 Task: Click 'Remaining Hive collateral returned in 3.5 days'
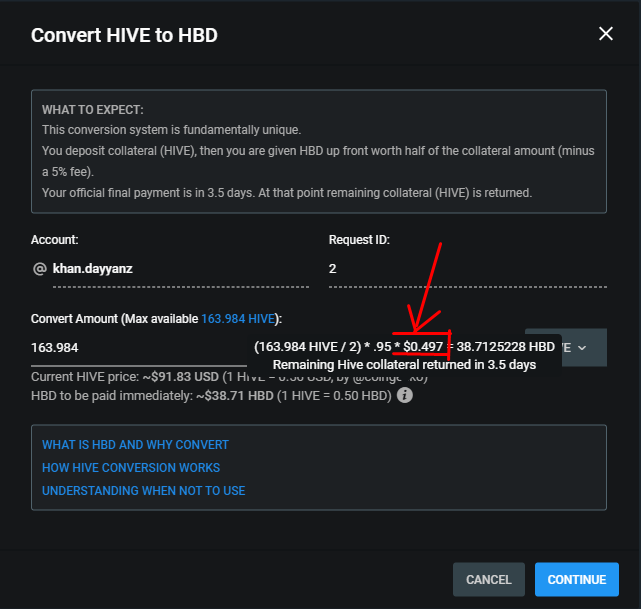tap(404, 365)
